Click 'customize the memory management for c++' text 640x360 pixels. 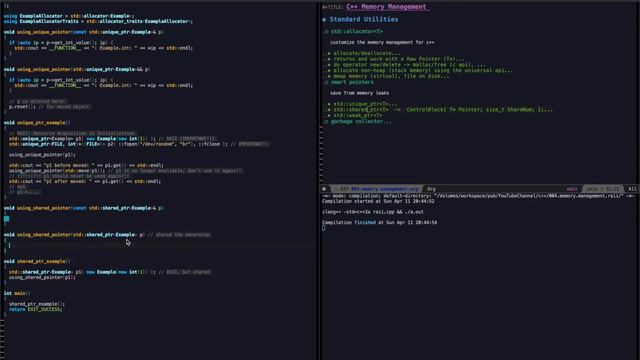[382, 42]
